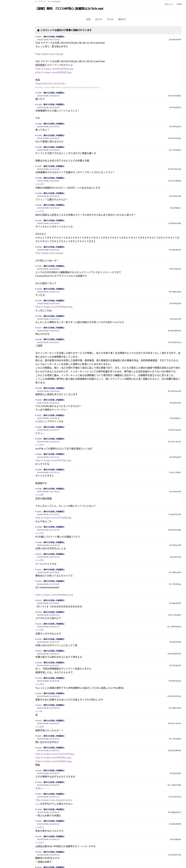Open the dropdown arrow beside post 0183
The image size is (186, 868).
[36, 104]
